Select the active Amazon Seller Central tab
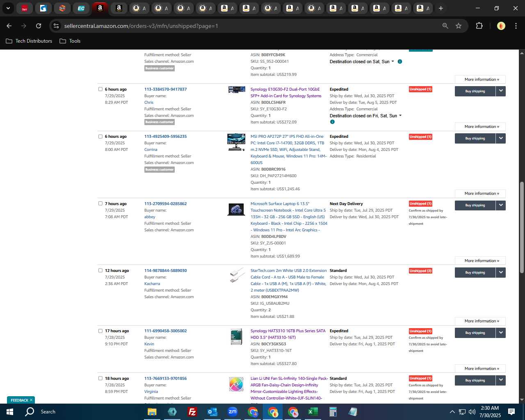Viewport: 525px width, 420px height. pos(100,8)
